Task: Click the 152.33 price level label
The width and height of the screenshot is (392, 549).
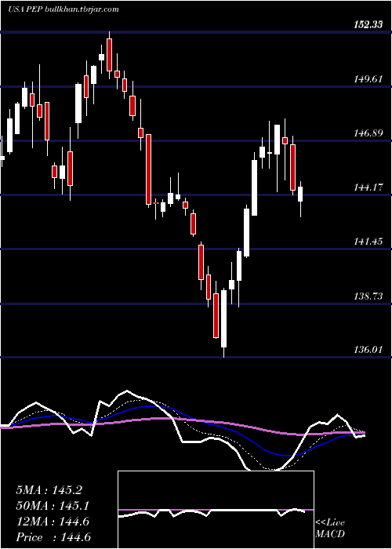Action: point(367,25)
